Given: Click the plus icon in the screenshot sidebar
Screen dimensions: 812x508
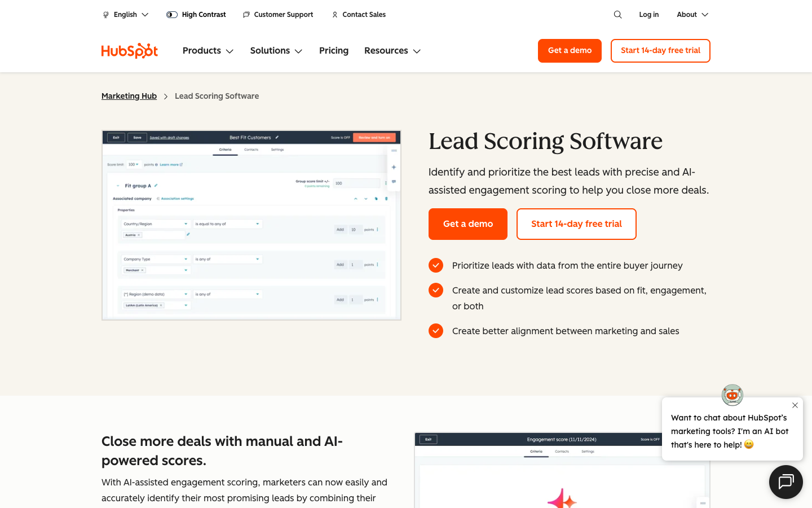Looking at the screenshot, I should tap(394, 167).
